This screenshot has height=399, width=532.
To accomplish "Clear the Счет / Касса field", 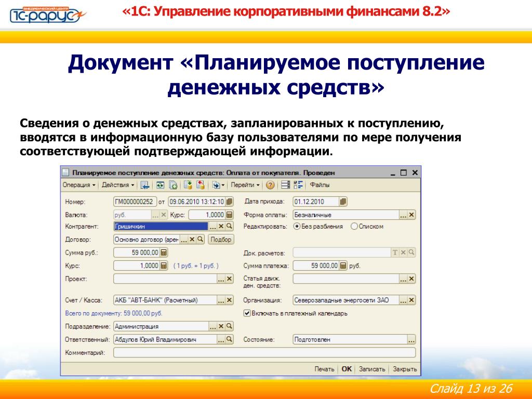I will click(x=229, y=300).
